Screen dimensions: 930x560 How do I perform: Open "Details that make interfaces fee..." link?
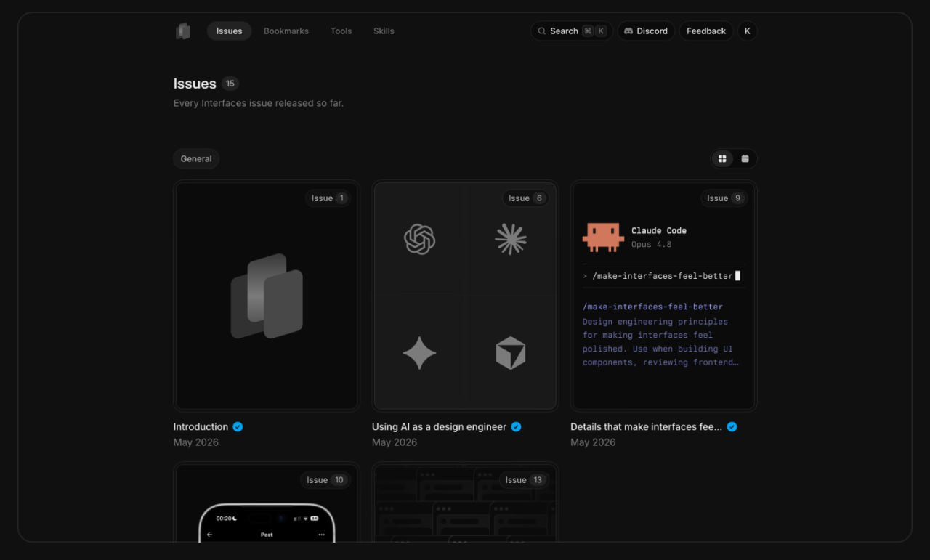click(646, 427)
